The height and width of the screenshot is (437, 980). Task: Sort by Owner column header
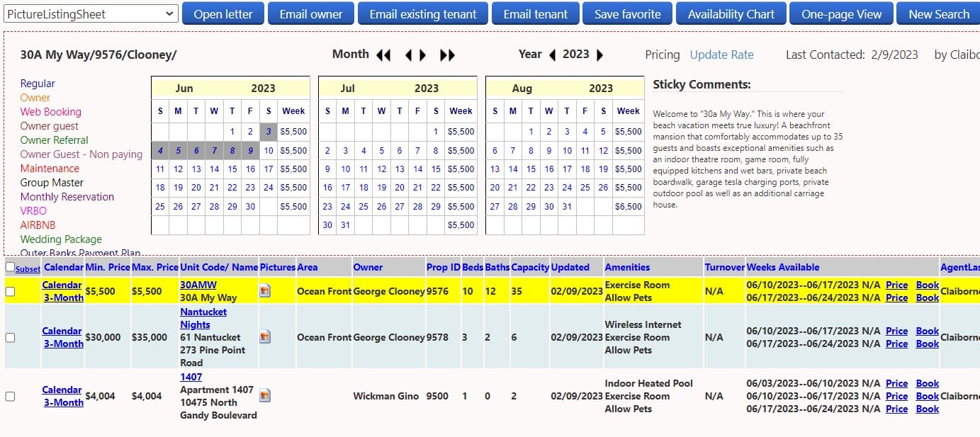pos(368,267)
